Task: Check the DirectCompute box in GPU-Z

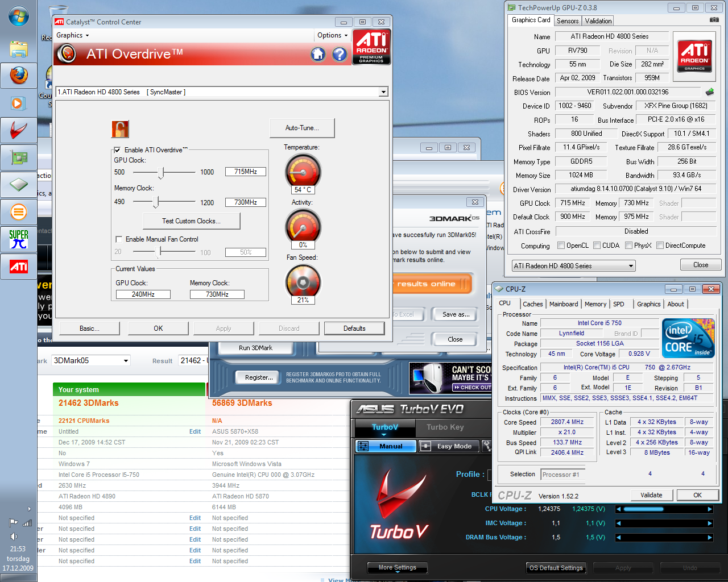Action: pyautogui.click(x=660, y=246)
